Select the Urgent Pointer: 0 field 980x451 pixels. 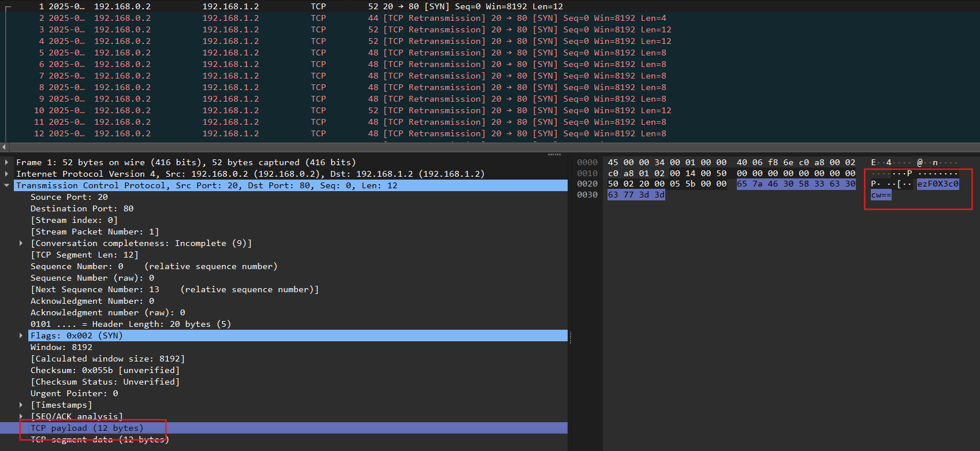click(x=74, y=393)
